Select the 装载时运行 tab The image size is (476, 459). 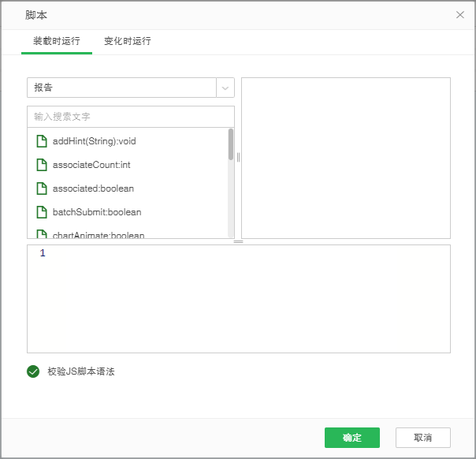click(x=57, y=41)
